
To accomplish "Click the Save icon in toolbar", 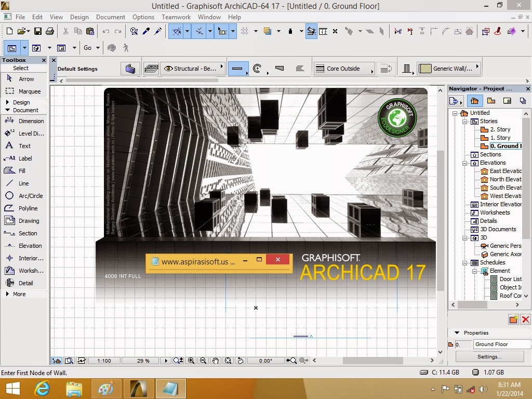I will click(37, 31).
